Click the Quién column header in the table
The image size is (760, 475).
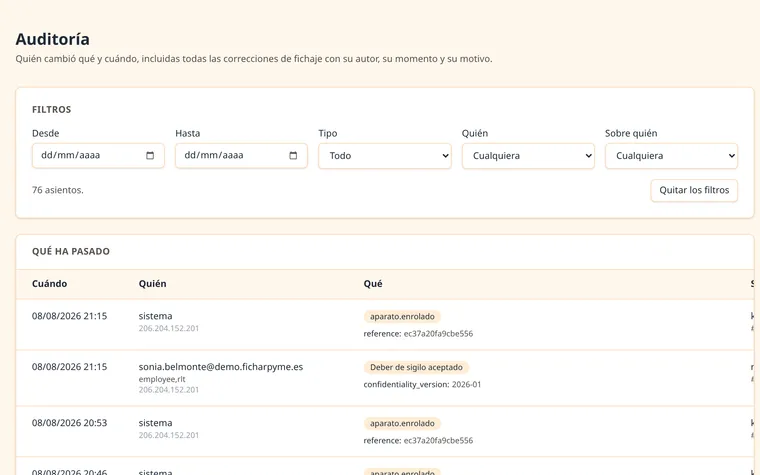point(152,284)
